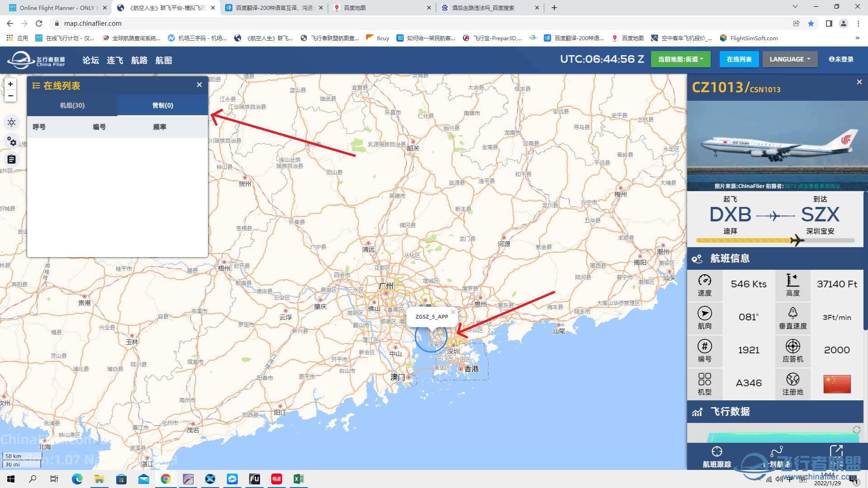Click the flight progress bar airplane marker

pyautogui.click(x=797, y=240)
